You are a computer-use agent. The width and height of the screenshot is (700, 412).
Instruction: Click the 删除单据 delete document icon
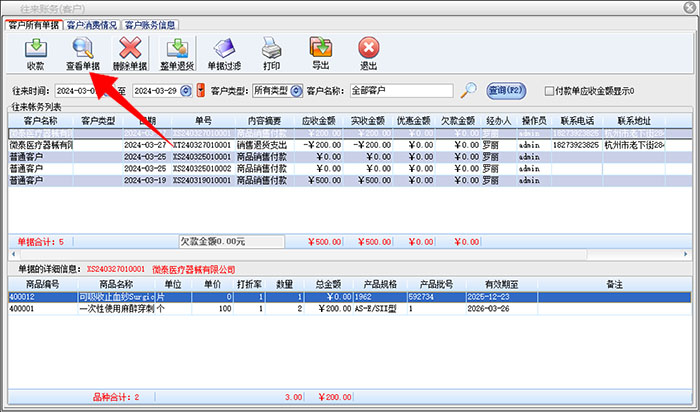(x=131, y=52)
